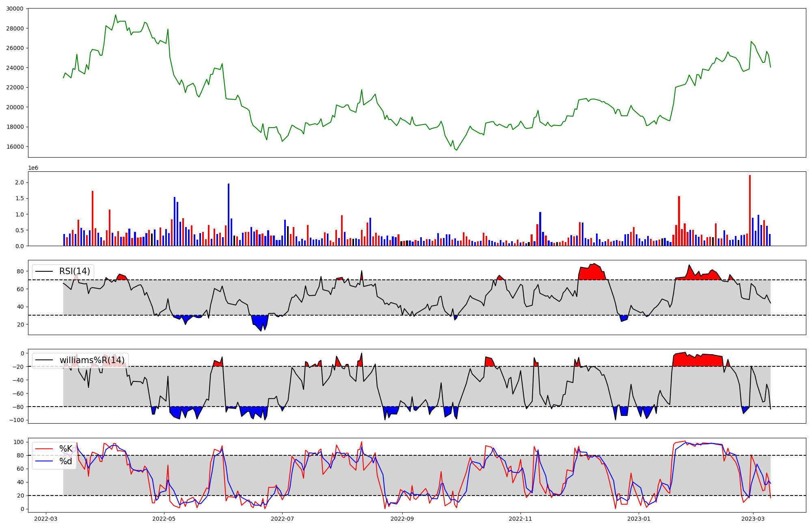Click the 1e6 volume scale label
The height and width of the screenshot is (528, 812).
[x=33, y=168]
